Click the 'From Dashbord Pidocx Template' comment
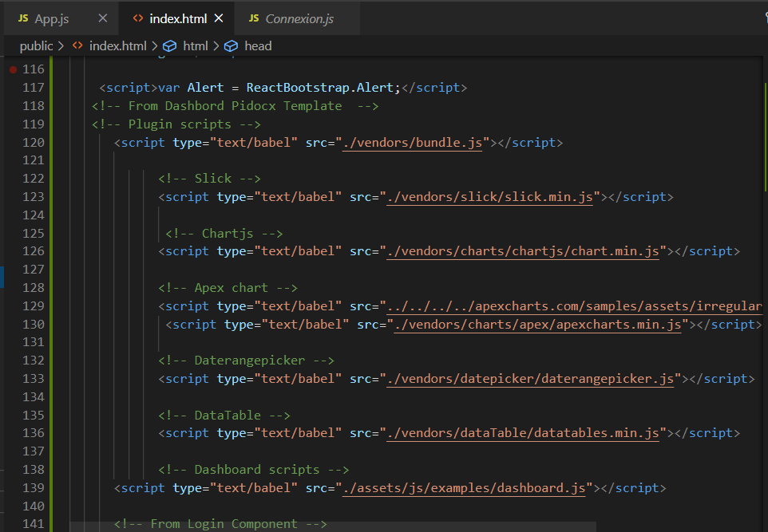This screenshot has width=768, height=532. coord(235,106)
